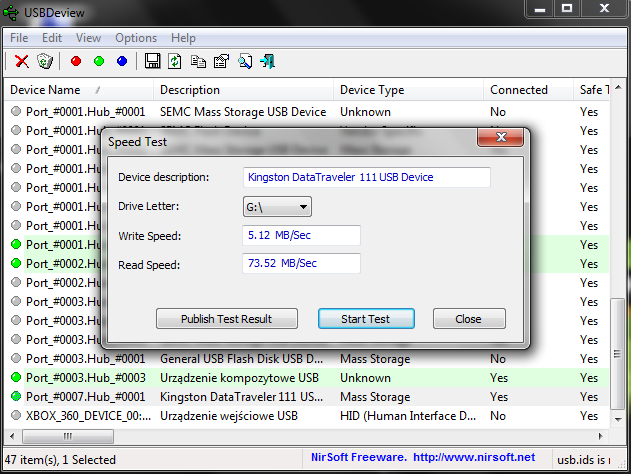Open the http://www.nirsoft.net link
The height and width of the screenshot is (476, 631).
(474, 457)
